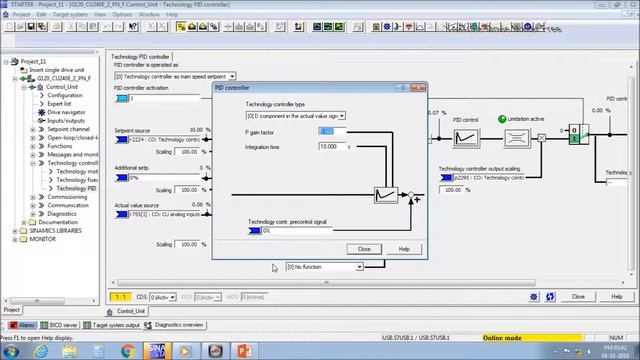This screenshot has width=640, height=360.
Task: Click Help in PID controller dialog
Action: point(404,249)
